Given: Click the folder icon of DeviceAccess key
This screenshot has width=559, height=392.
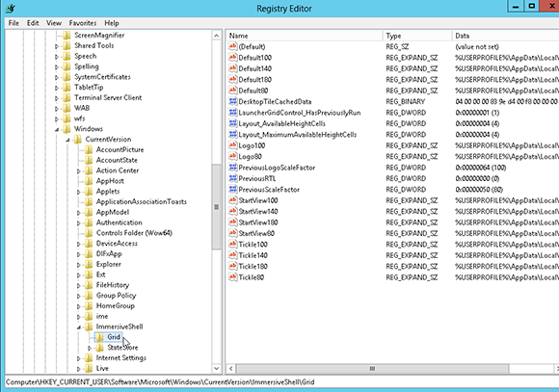Looking at the screenshot, I should click(x=89, y=244).
